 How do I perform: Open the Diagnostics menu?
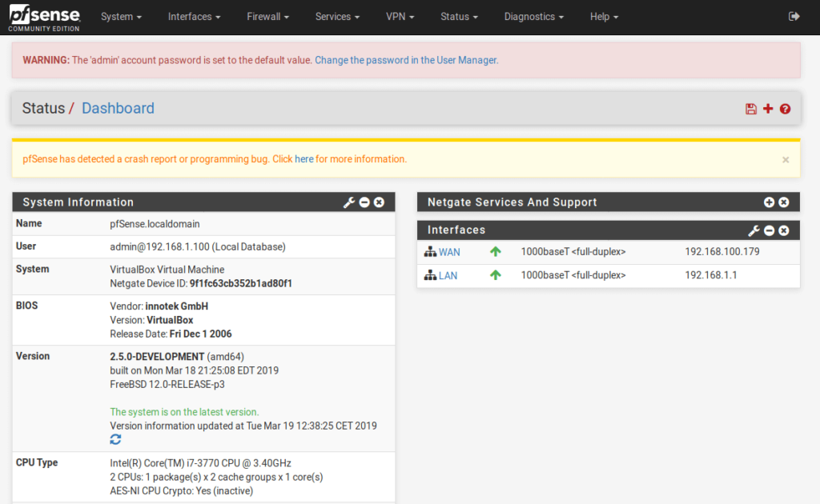[x=533, y=16]
